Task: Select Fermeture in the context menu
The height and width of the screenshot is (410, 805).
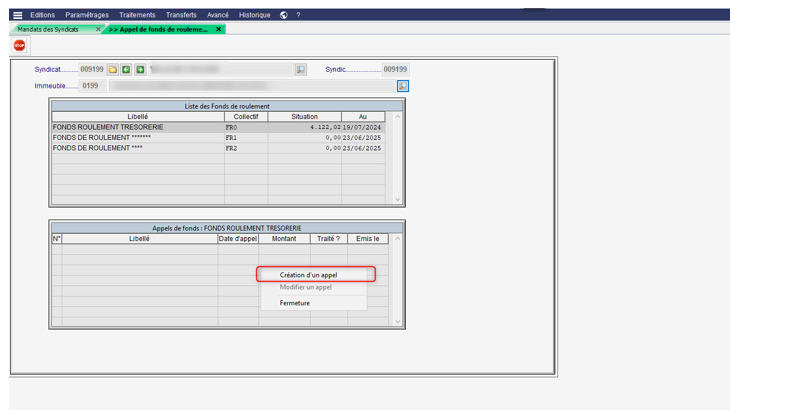Action: pyautogui.click(x=295, y=302)
